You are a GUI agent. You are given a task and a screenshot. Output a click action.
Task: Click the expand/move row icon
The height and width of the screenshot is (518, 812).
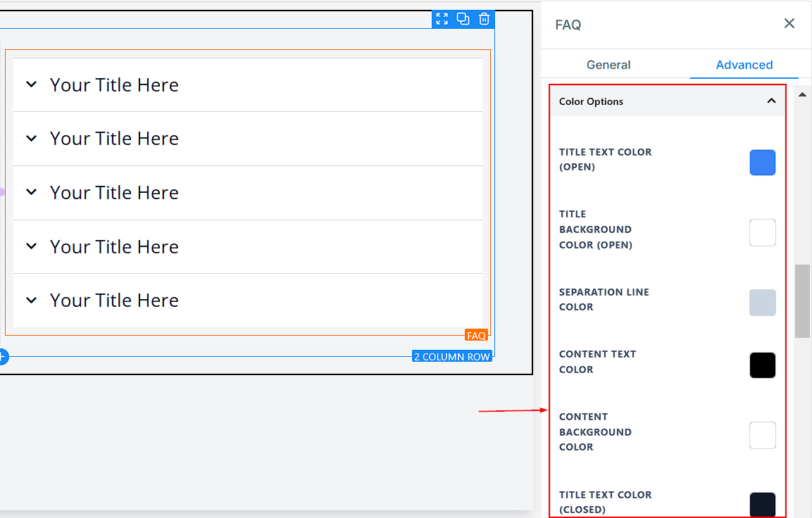[x=442, y=19]
